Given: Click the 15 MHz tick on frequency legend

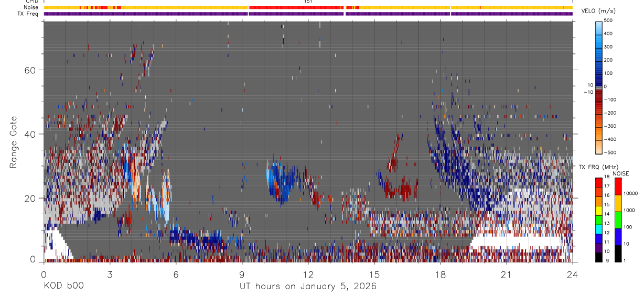Looking at the screenshot, I should [x=608, y=205].
